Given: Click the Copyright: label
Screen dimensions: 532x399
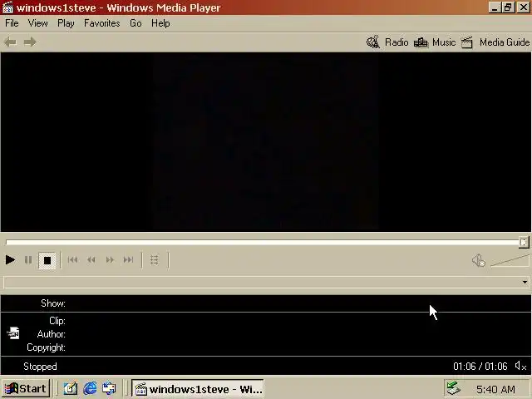Looking at the screenshot, I should coord(46,347).
